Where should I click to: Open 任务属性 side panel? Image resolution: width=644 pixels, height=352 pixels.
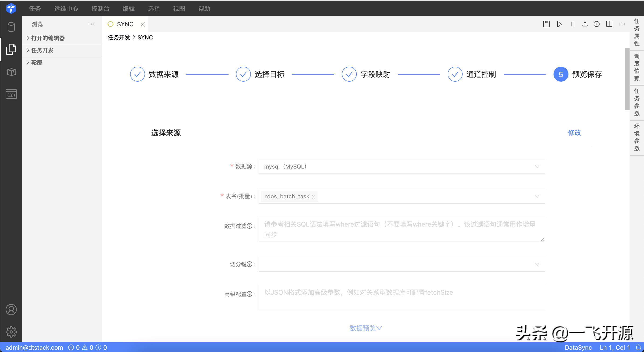point(637,32)
